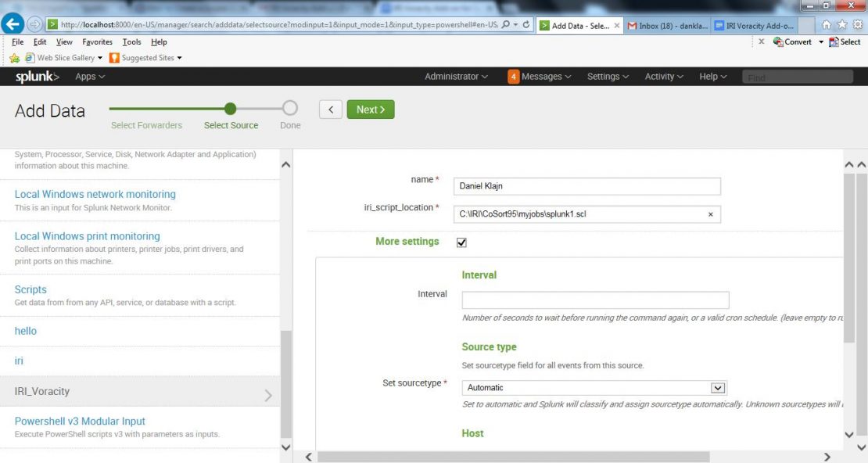The height and width of the screenshot is (463, 868).
Task: Open Favorites with the star icon
Action: pos(842,25)
